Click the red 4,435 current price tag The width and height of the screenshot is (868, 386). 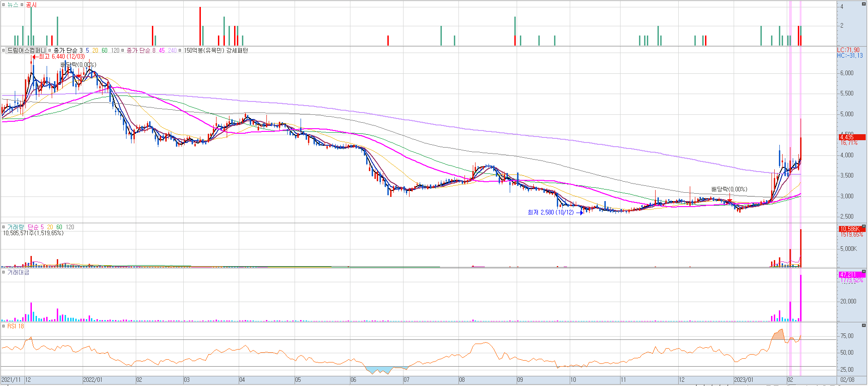point(852,137)
